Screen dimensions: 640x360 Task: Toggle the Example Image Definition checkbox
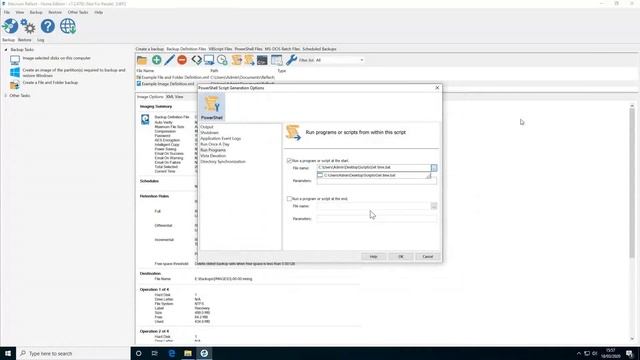coord(139,84)
